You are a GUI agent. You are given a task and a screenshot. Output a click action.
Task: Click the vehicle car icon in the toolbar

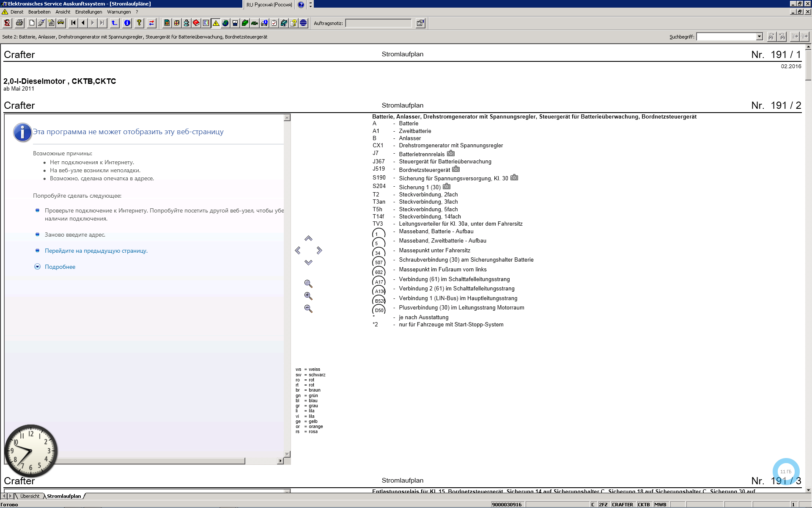[x=61, y=23]
